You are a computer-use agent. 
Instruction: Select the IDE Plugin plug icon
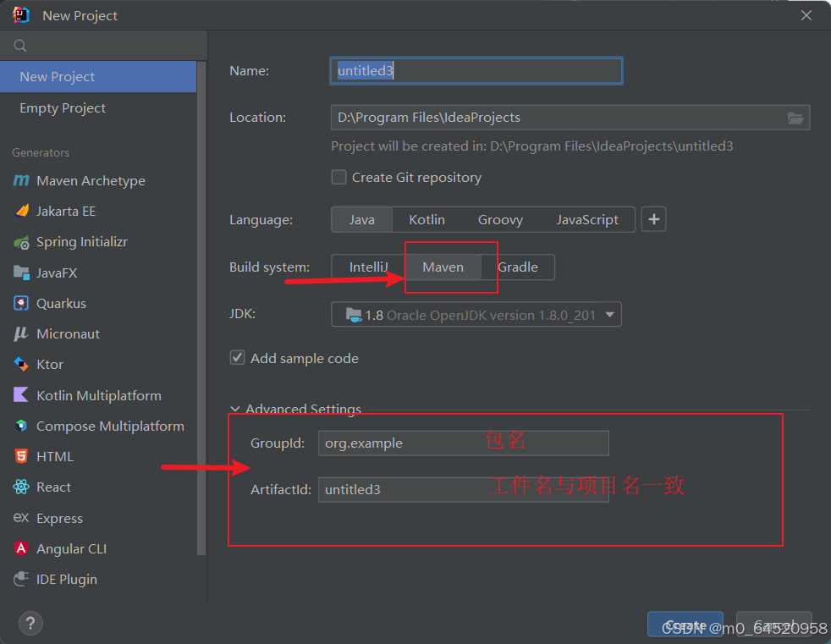click(x=21, y=579)
